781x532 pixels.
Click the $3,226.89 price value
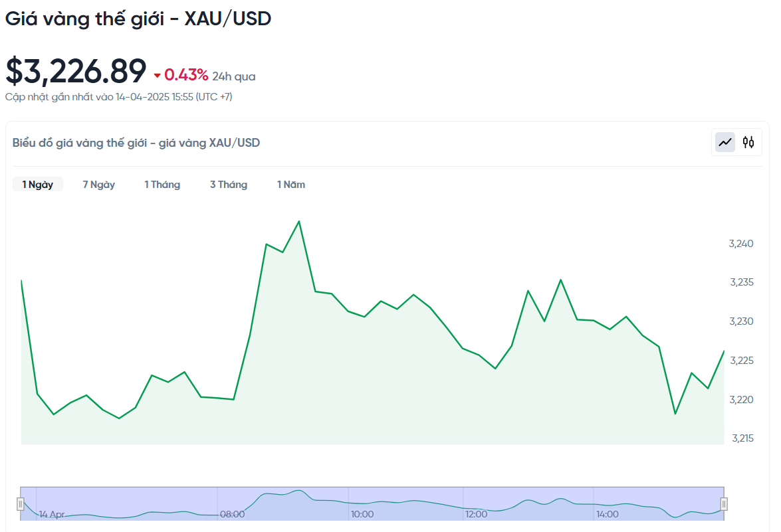(76, 71)
